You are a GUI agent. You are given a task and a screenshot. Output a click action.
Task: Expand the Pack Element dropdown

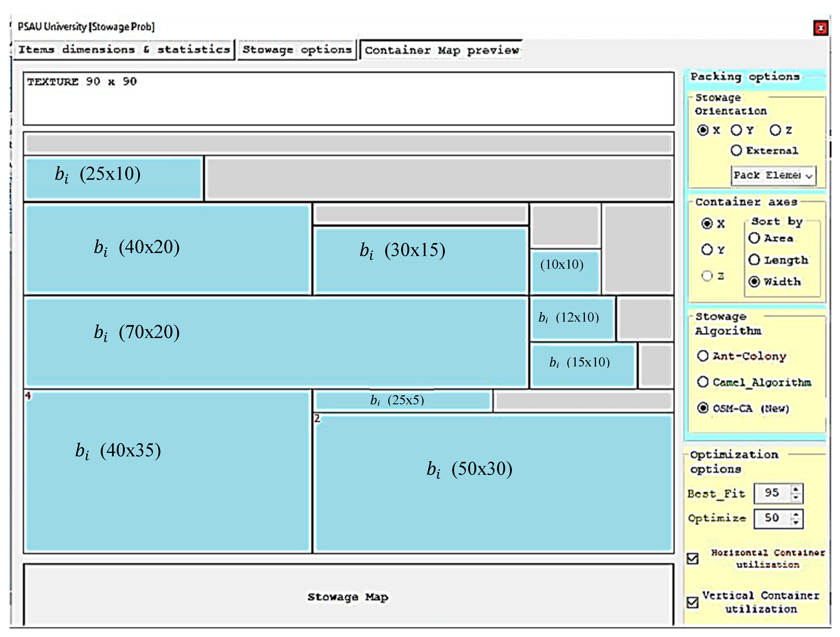pyautogui.click(x=809, y=176)
